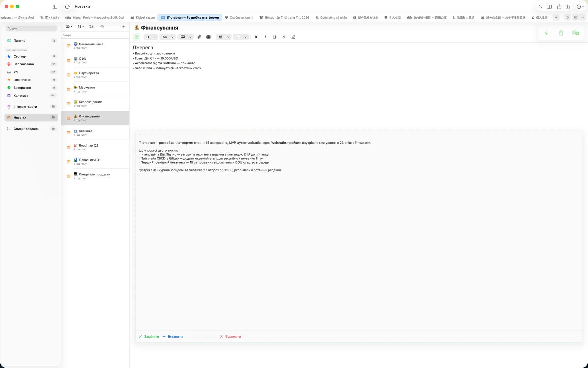Expand the arrow beside the image icon
This screenshot has width=588, height=368.
190,37
